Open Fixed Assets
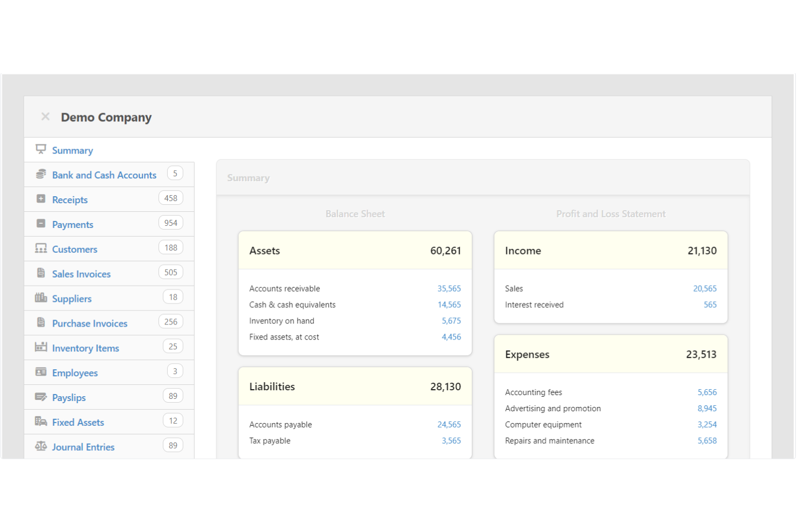798x532 pixels. tap(78, 423)
